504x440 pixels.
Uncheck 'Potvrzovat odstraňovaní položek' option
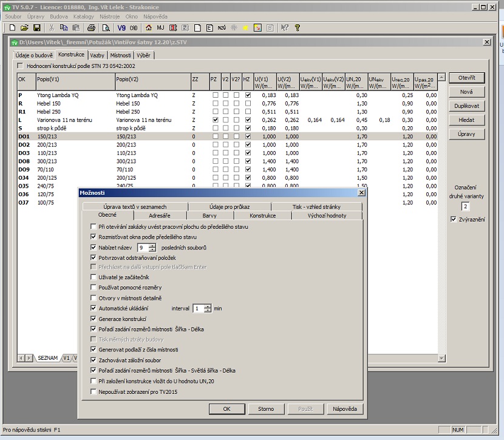tap(94, 258)
